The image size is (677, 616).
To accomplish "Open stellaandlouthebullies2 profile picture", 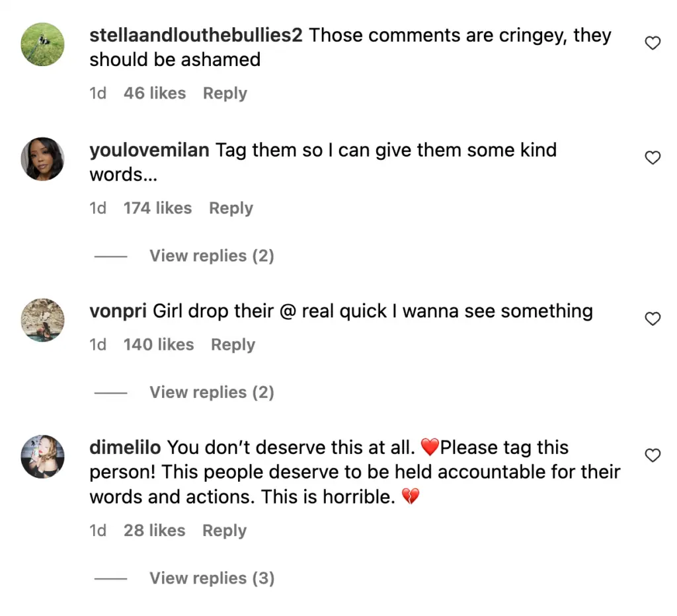I will (43, 44).
